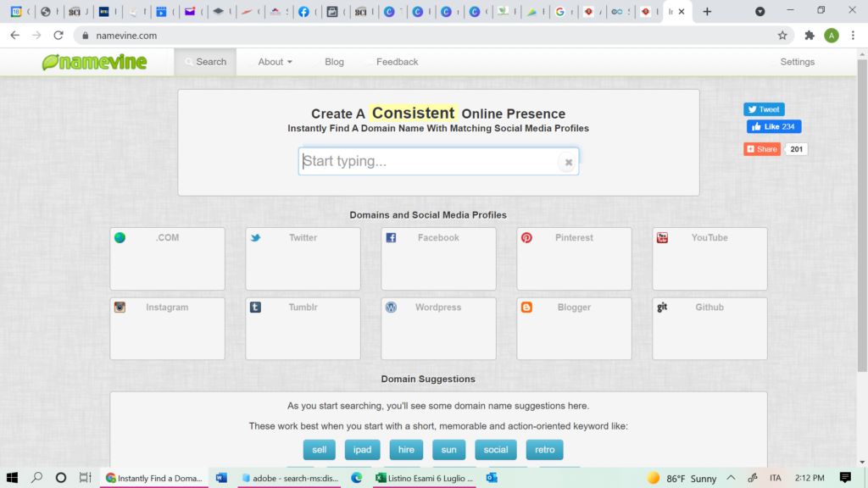Screen dimensions: 868x488
Task: Open Task View in taskbar
Action: pos(85,478)
